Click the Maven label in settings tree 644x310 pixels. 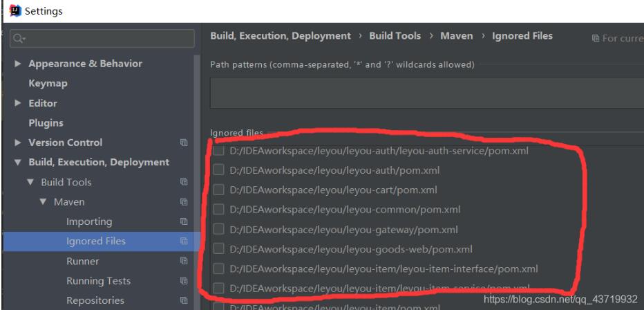69,202
